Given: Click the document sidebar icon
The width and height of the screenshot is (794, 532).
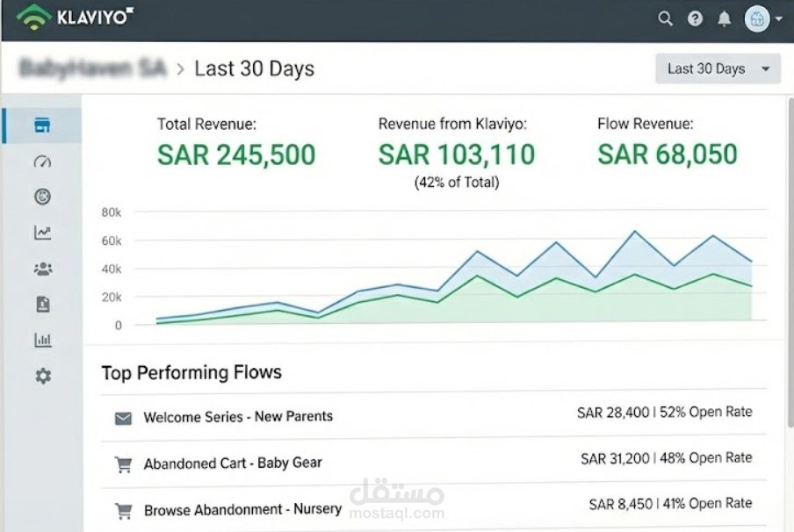Looking at the screenshot, I should 42,304.
